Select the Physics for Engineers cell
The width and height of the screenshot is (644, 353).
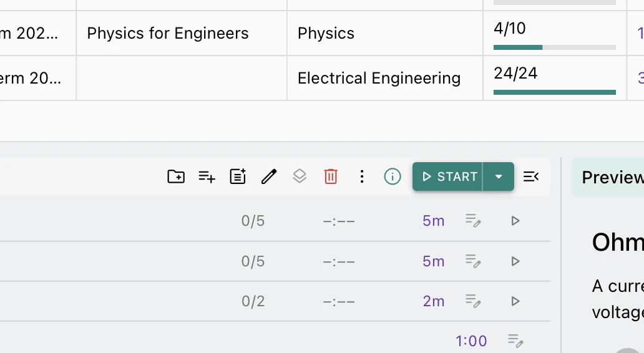pos(182,33)
